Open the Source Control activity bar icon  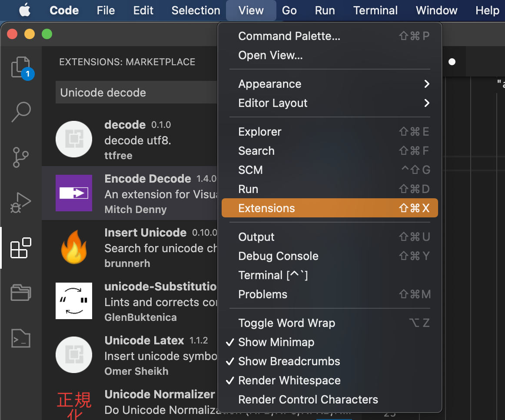21,157
